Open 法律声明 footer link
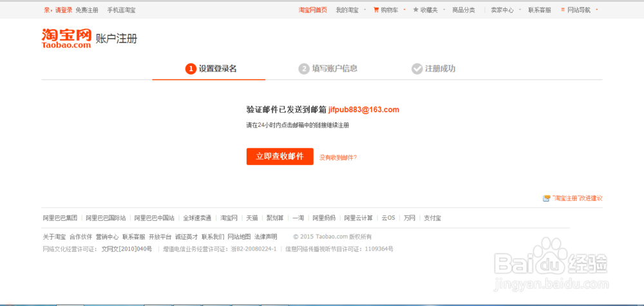Image resolution: width=644 pixels, height=306 pixels. pos(266,237)
